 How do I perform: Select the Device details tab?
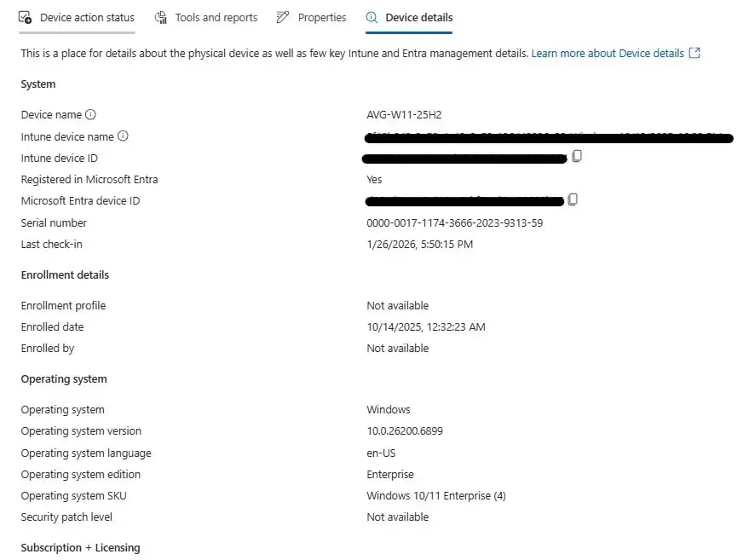pyautogui.click(x=409, y=18)
